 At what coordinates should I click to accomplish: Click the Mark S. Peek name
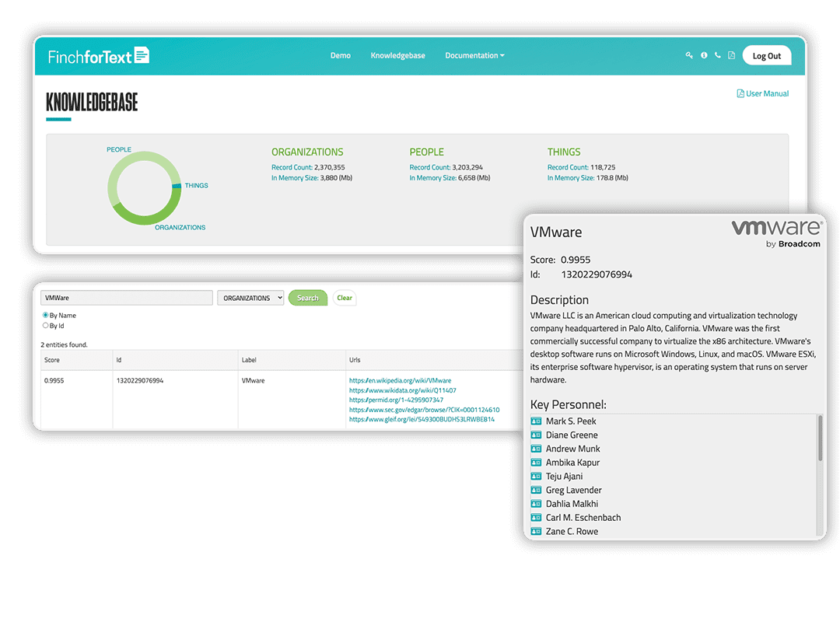571,421
